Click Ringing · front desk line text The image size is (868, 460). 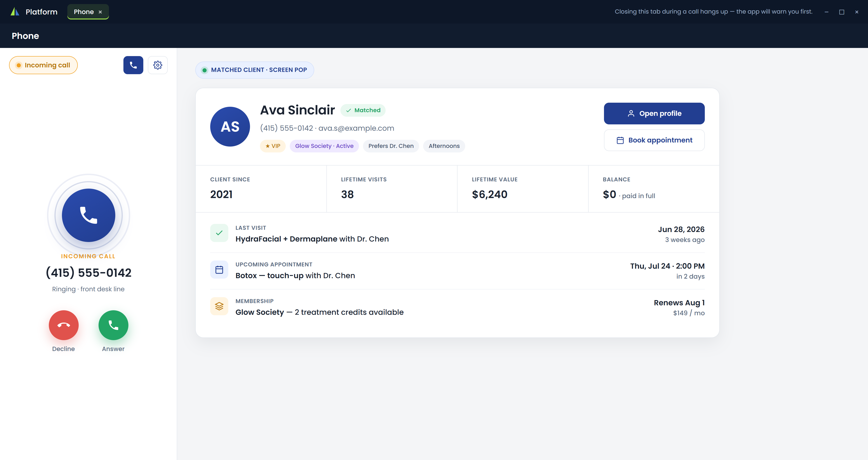click(88, 289)
